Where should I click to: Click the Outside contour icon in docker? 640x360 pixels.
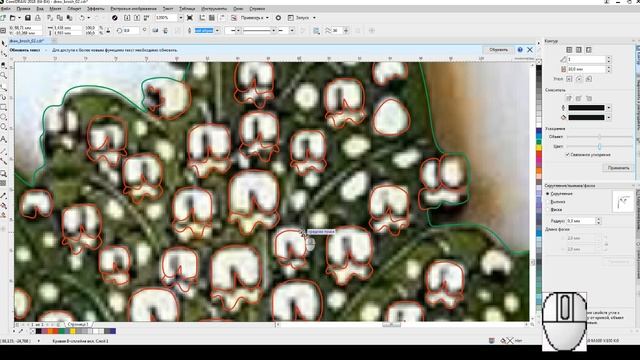click(589, 50)
